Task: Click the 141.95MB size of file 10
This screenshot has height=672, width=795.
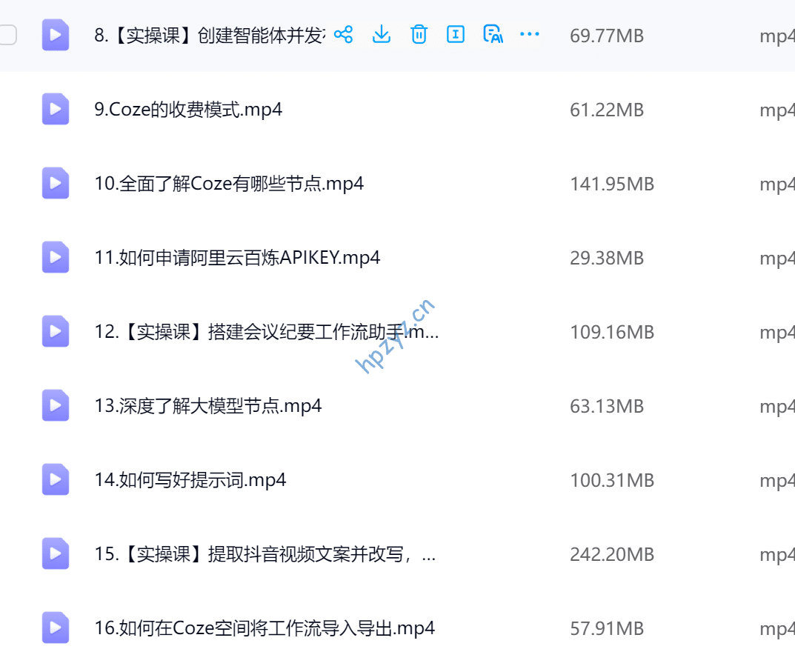Action: (x=612, y=184)
